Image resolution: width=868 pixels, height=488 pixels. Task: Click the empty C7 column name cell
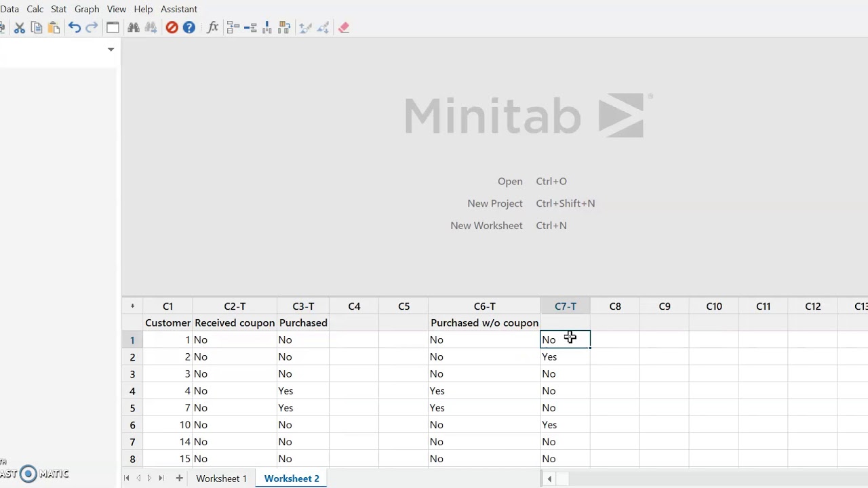pyautogui.click(x=566, y=323)
